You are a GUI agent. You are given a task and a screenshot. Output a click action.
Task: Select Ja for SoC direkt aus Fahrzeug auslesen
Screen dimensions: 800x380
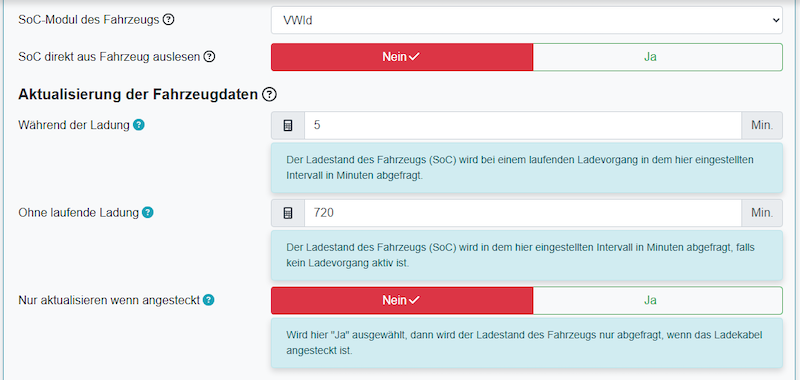click(x=657, y=57)
